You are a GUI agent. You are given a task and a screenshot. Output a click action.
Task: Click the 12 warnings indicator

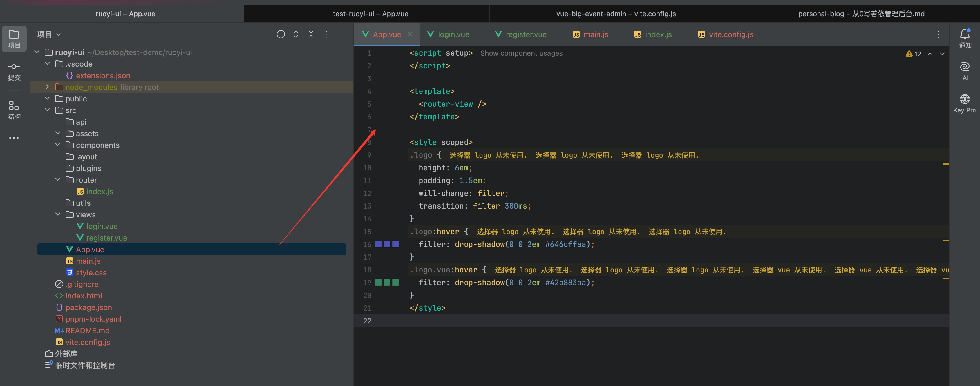[914, 54]
